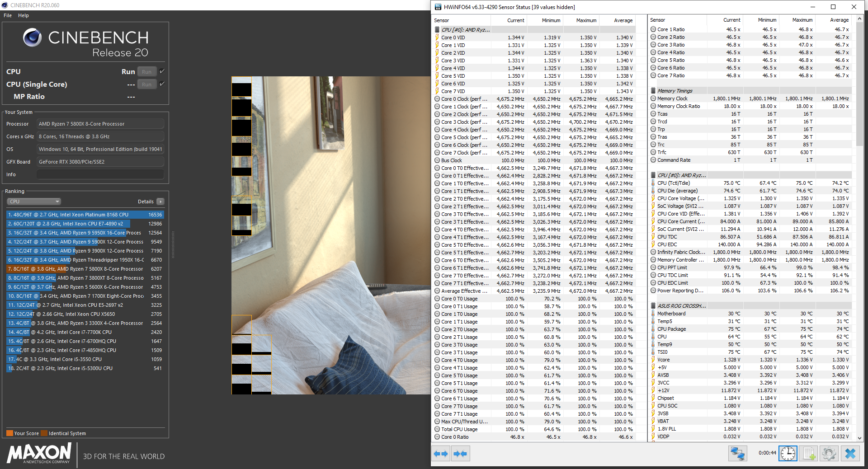The width and height of the screenshot is (868, 469).
Task: Click the empty Info field in Cinebench
Action: click(x=100, y=174)
